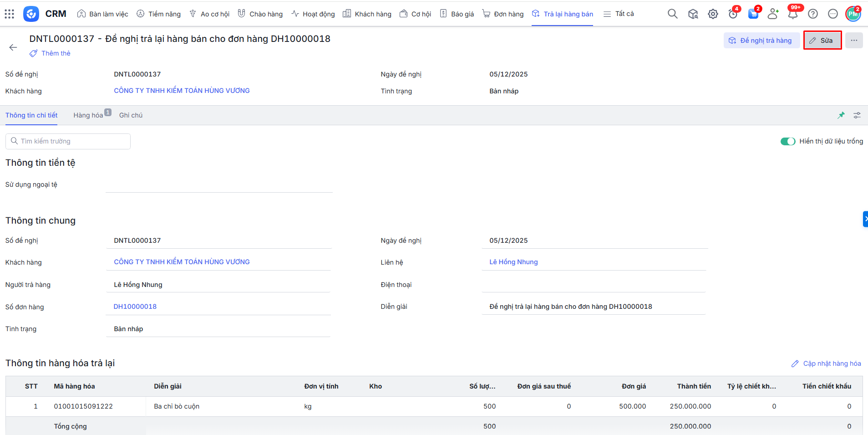Open the layout settings sliders icon
This screenshot has height=435, width=868.
point(857,115)
